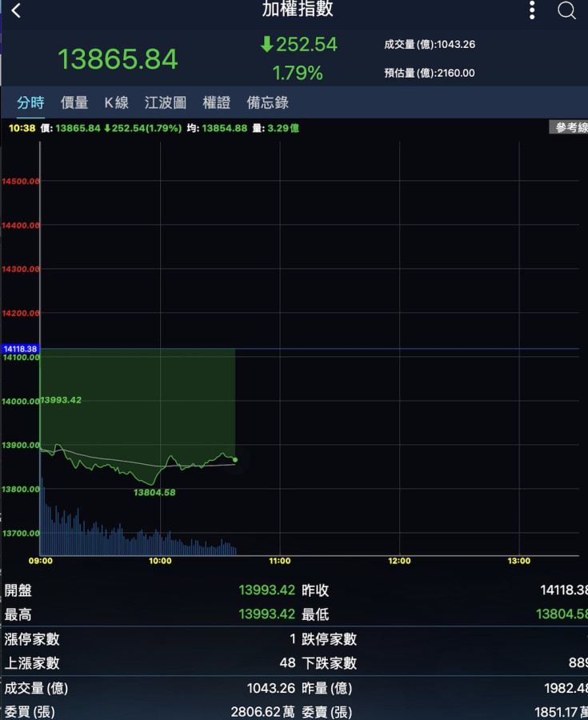Go back using the left arrow

16,11
